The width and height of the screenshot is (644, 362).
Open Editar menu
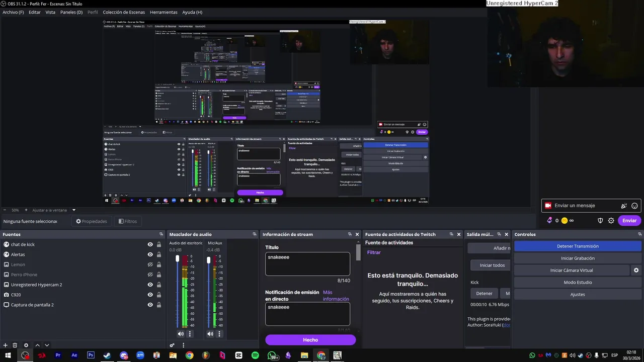(x=35, y=12)
